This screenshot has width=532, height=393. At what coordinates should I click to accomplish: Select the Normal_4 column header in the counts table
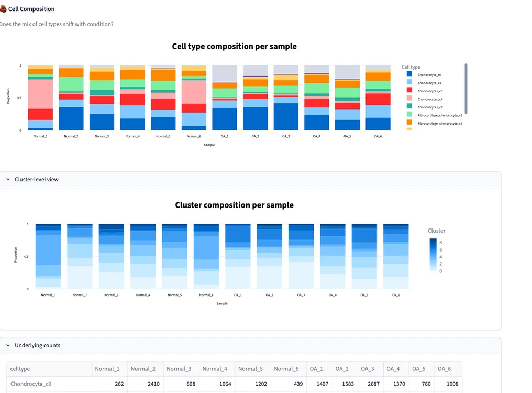217,369
